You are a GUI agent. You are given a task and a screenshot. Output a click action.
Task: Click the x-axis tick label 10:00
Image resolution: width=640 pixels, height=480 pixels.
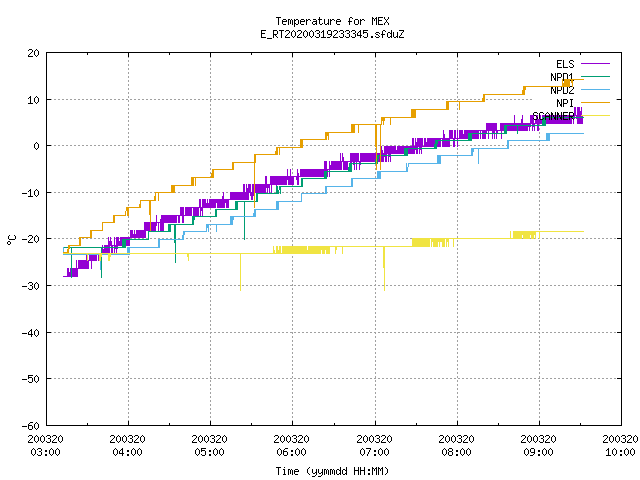click(620, 452)
